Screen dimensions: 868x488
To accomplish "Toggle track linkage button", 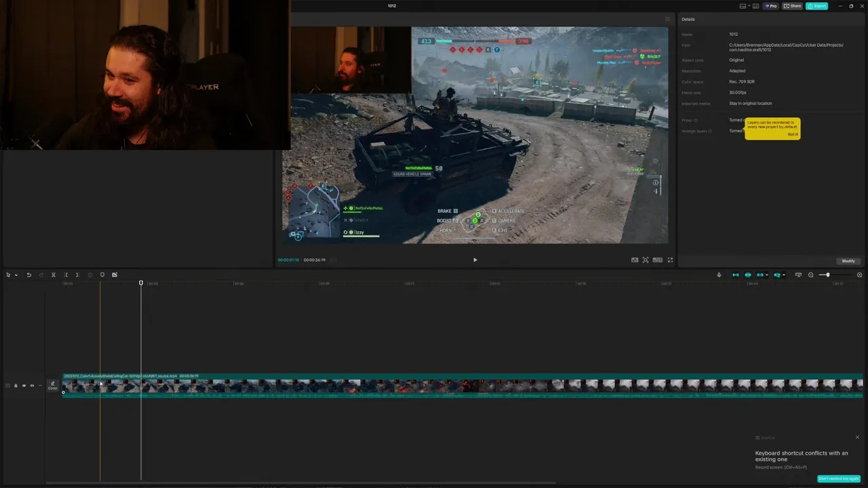I will tap(760, 274).
